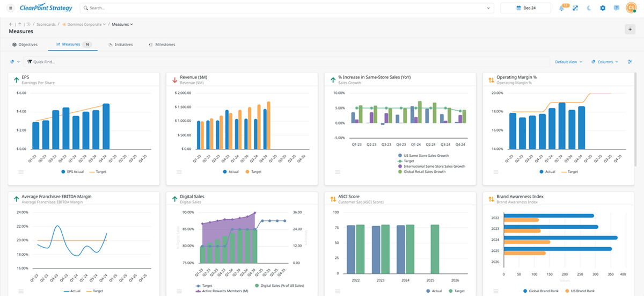Switch to the Milestones tab
Screen dimensions: 644x296
162,45
